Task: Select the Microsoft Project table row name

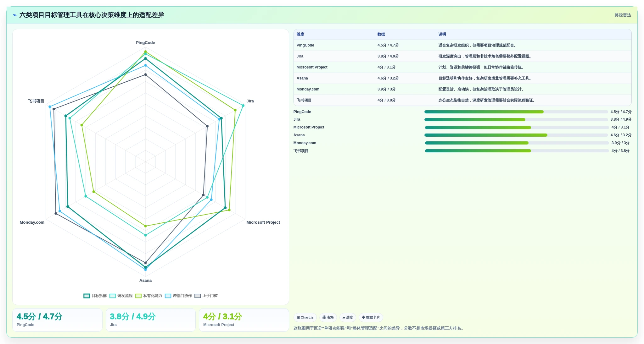Action: click(x=312, y=67)
